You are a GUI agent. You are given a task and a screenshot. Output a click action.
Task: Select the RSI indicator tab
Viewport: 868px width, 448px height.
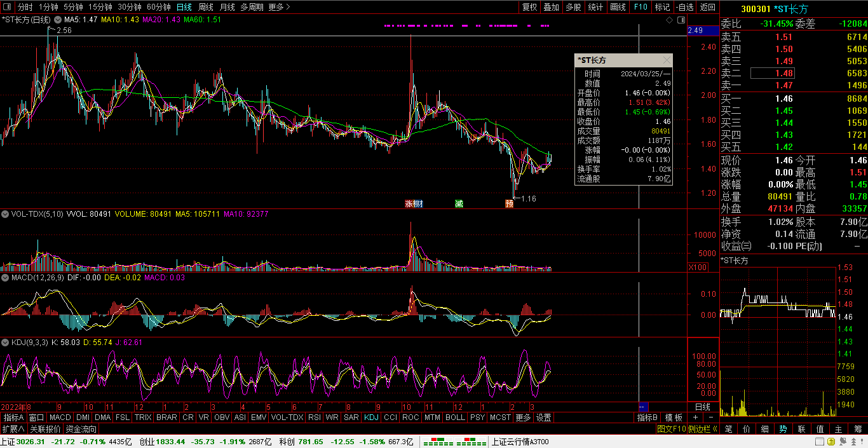click(x=314, y=417)
